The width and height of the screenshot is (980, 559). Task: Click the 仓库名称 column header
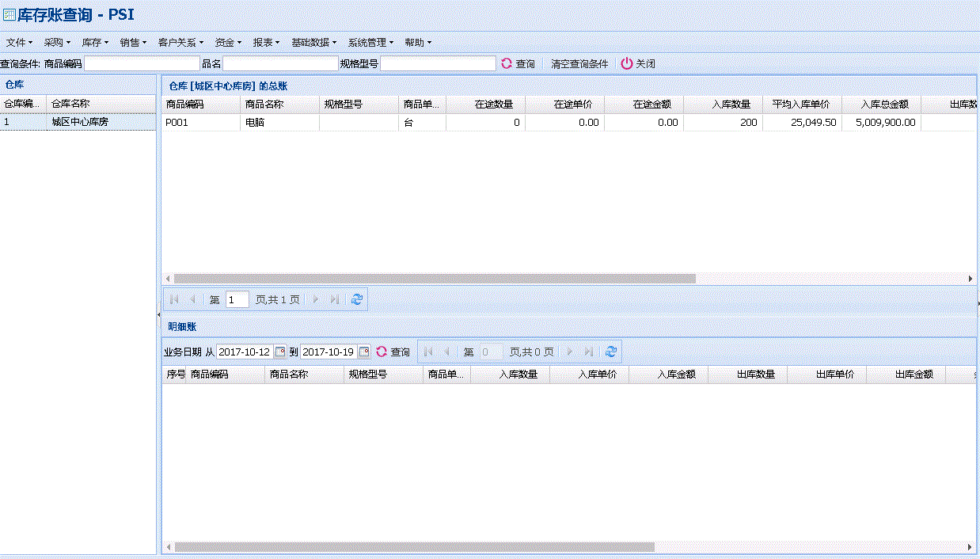tap(101, 104)
